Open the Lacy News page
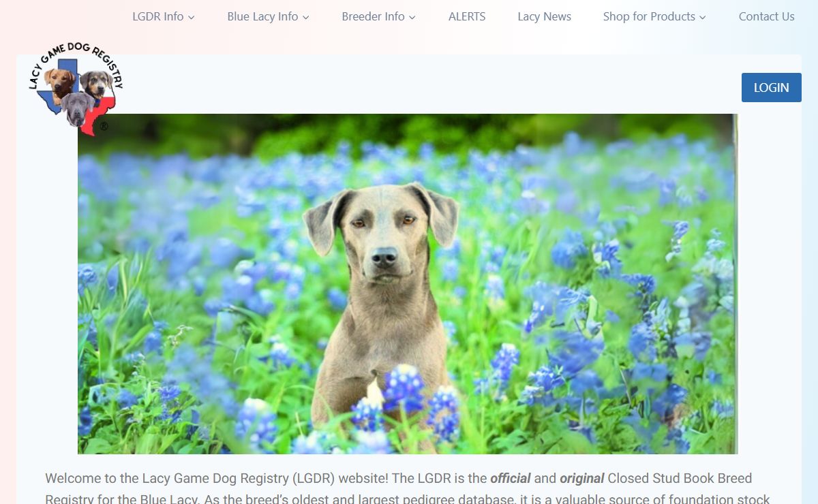The height and width of the screenshot is (504, 818). tap(544, 16)
